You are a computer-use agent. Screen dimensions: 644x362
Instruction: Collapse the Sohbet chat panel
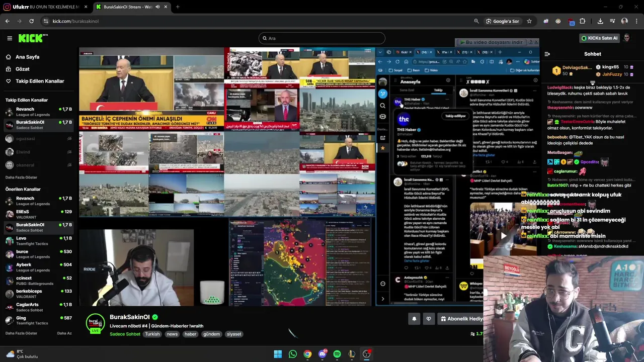[x=547, y=54]
